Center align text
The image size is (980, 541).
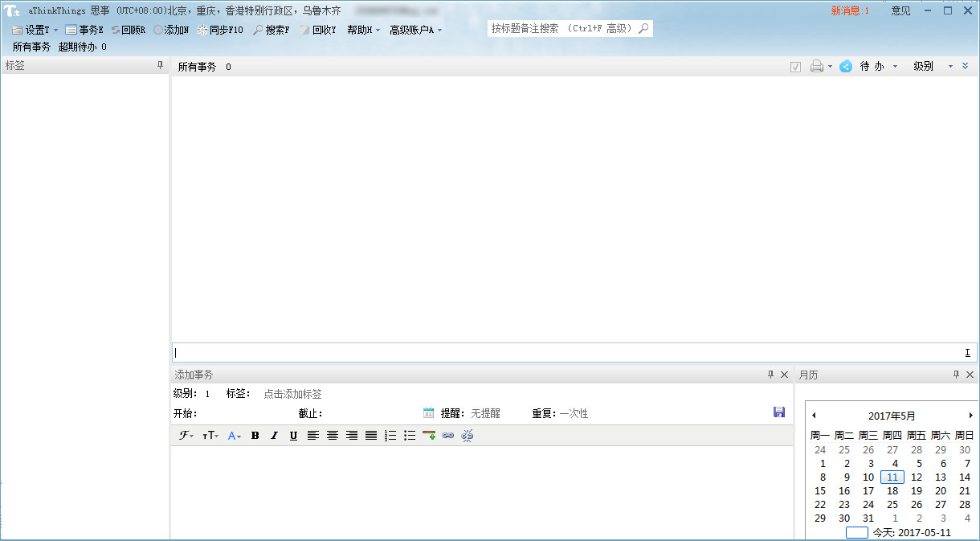[x=332, y=436]
